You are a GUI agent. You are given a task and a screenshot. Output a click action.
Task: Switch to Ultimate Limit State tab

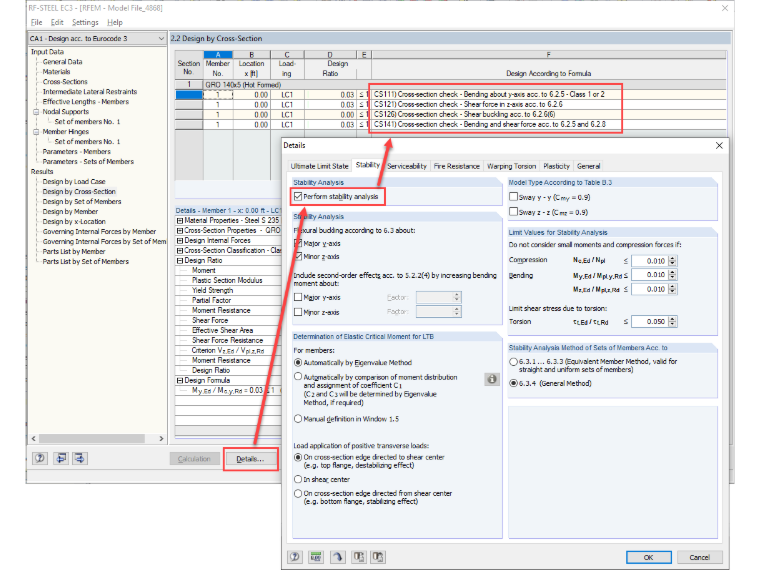[x=319, y=166]
